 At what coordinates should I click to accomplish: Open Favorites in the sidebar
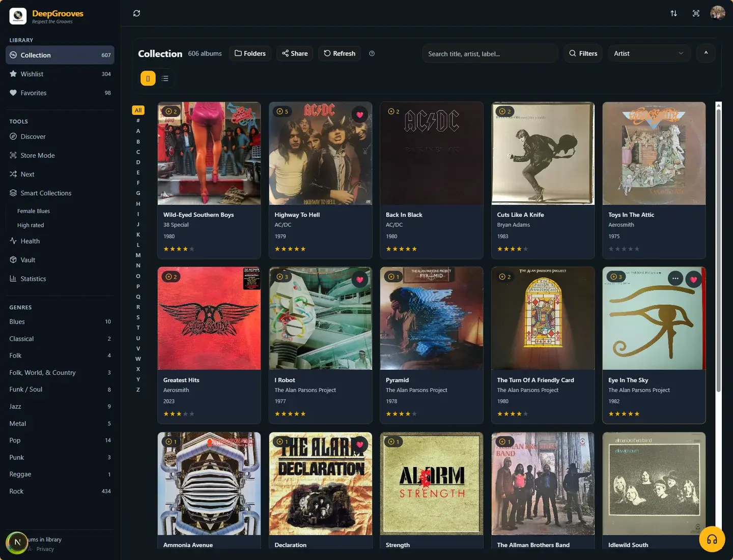(60, 93)
